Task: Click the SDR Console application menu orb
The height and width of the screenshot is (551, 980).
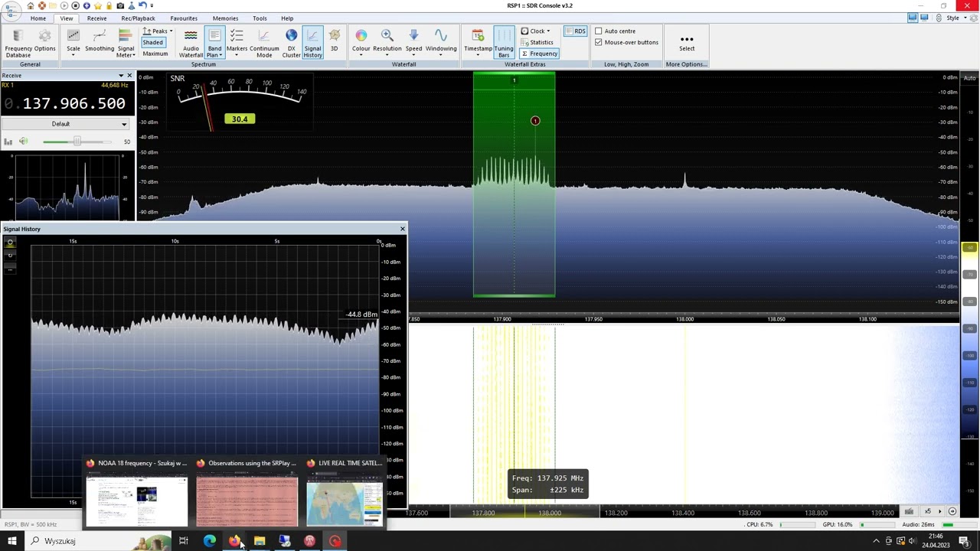Action: tap(11, 11)
